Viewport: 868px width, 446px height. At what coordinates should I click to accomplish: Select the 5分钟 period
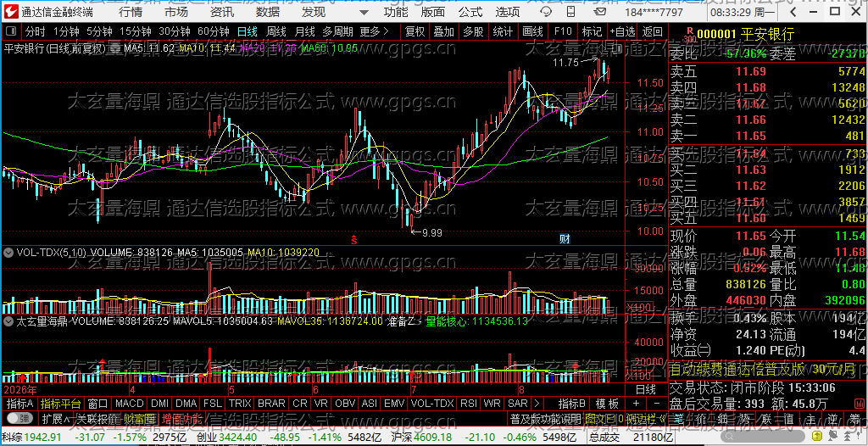98,31
